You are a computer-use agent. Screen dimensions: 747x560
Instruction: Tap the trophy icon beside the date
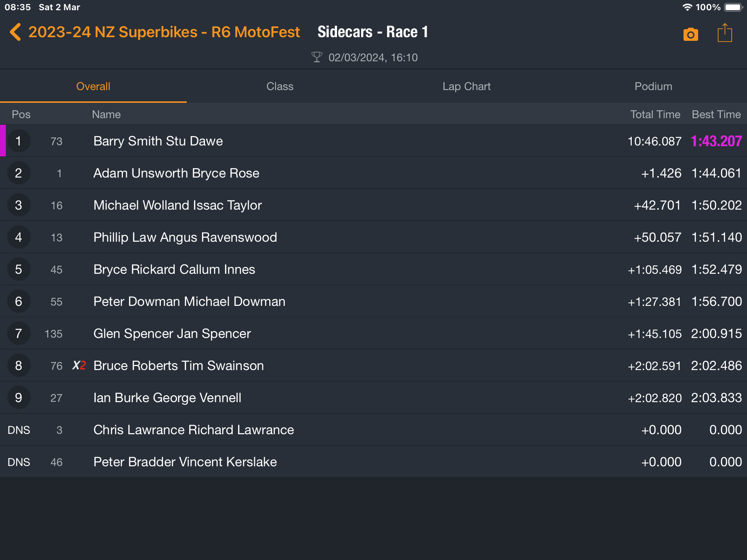317,57
